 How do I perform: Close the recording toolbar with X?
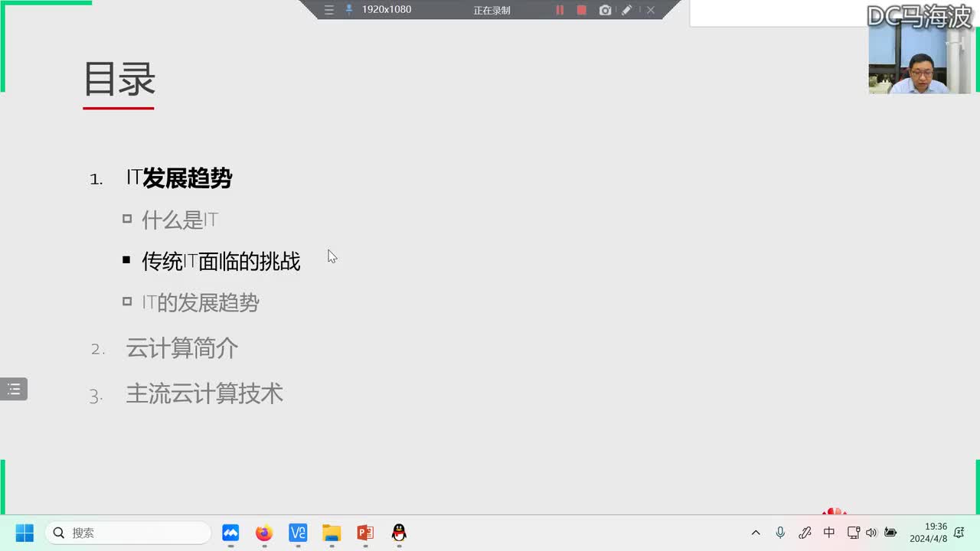tap(650, 10)
